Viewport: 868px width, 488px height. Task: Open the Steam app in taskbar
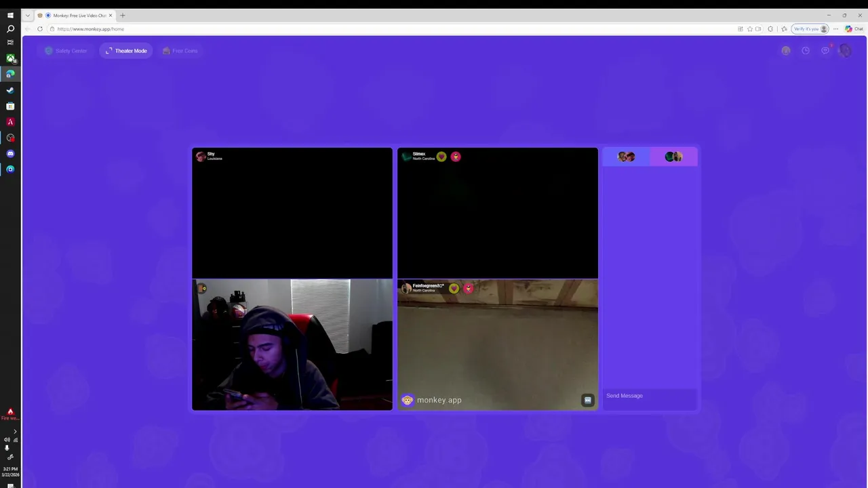pos(10,90)
